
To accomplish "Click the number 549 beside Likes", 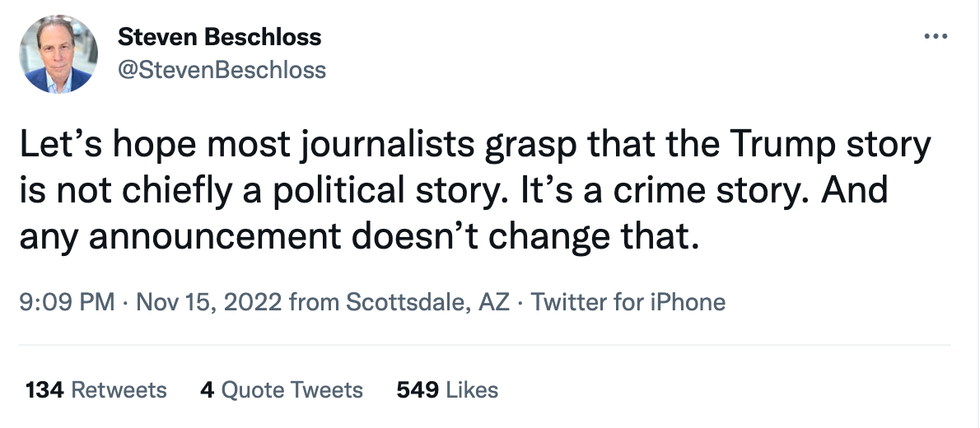I will tap(416, 389).
